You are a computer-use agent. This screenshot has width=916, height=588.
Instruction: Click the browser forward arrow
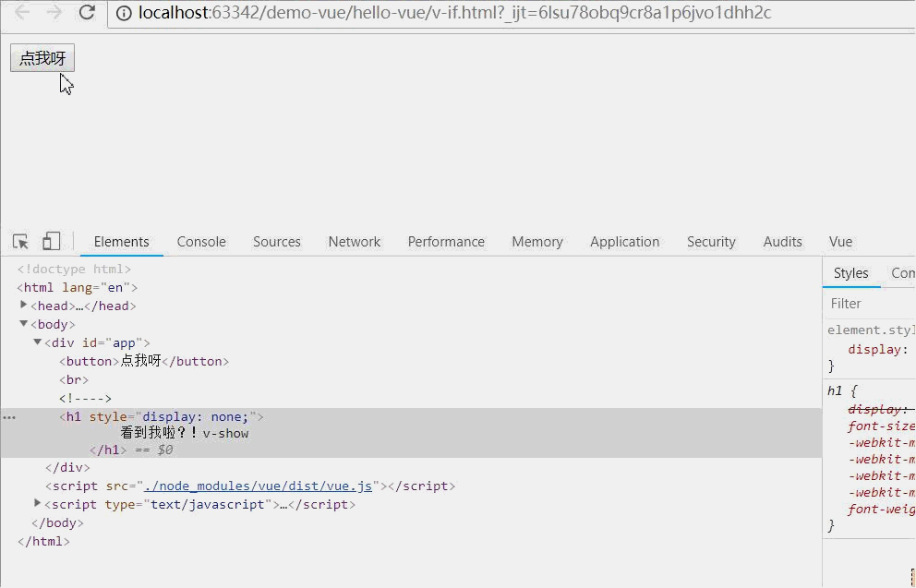[x=54, y=12]
